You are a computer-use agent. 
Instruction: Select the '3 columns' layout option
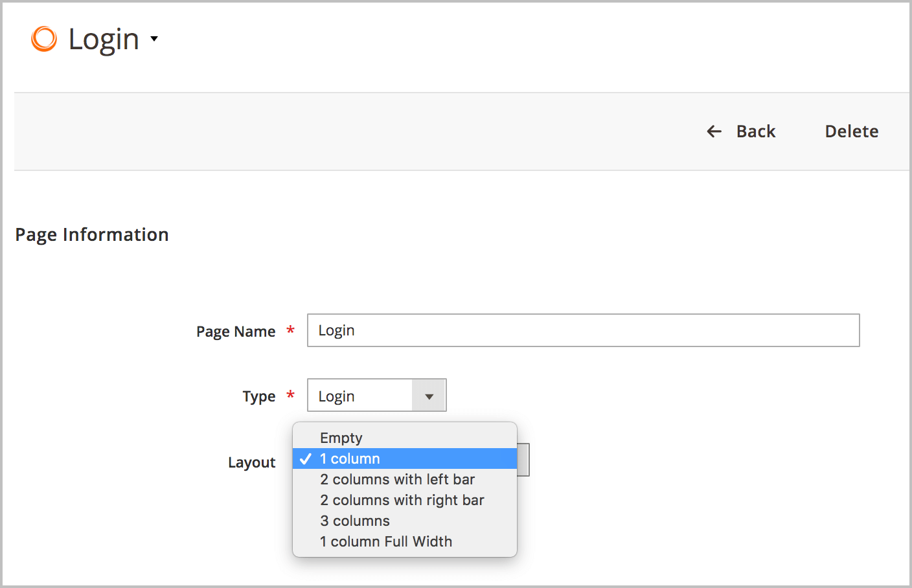355,521
